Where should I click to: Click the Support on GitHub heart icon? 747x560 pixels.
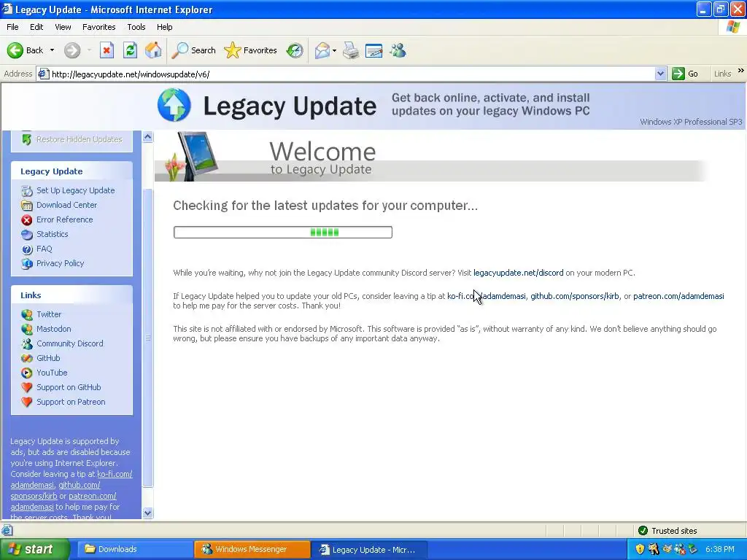tap(27, 387)
